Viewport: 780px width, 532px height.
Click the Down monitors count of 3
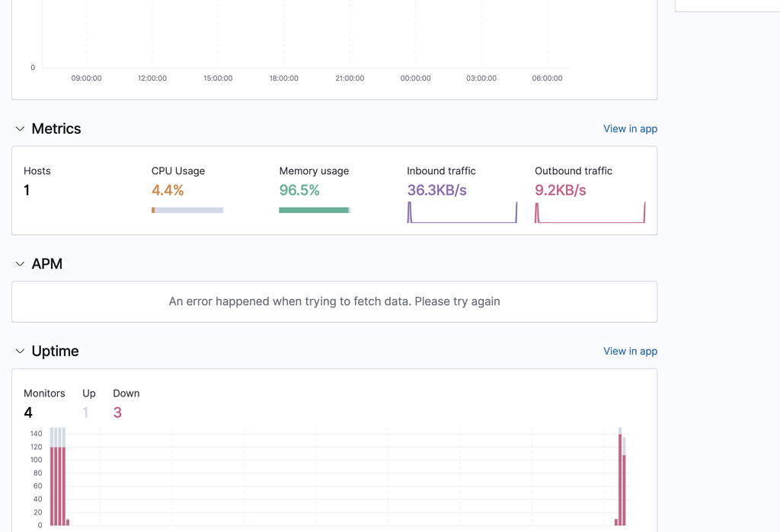click(x=117, y=413)
